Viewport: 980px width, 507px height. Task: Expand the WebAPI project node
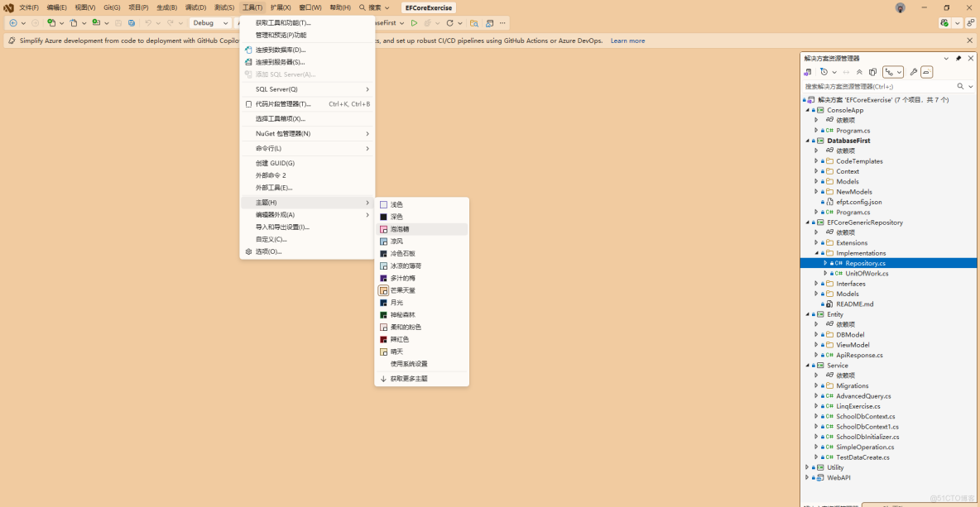click(807, 477)
